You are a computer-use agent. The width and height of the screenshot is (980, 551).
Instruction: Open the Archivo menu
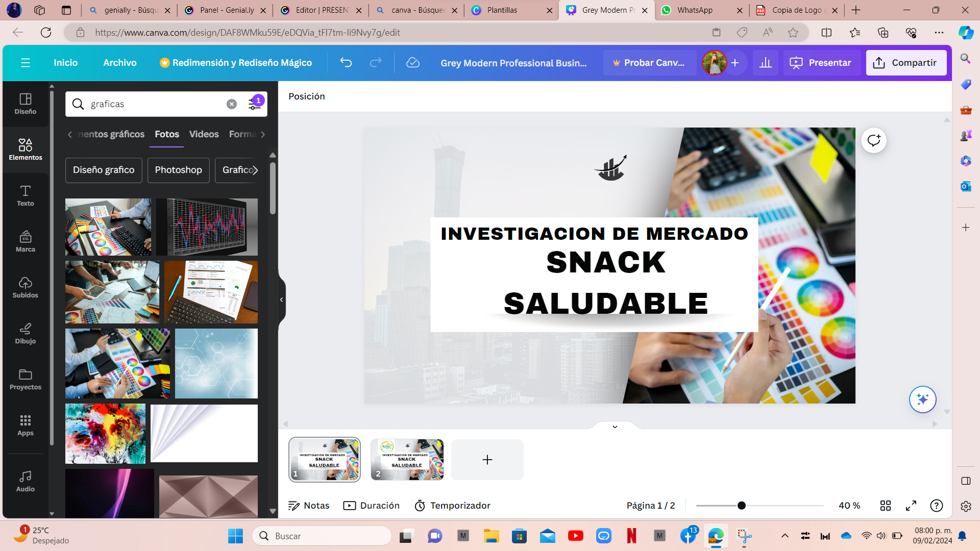120,63
